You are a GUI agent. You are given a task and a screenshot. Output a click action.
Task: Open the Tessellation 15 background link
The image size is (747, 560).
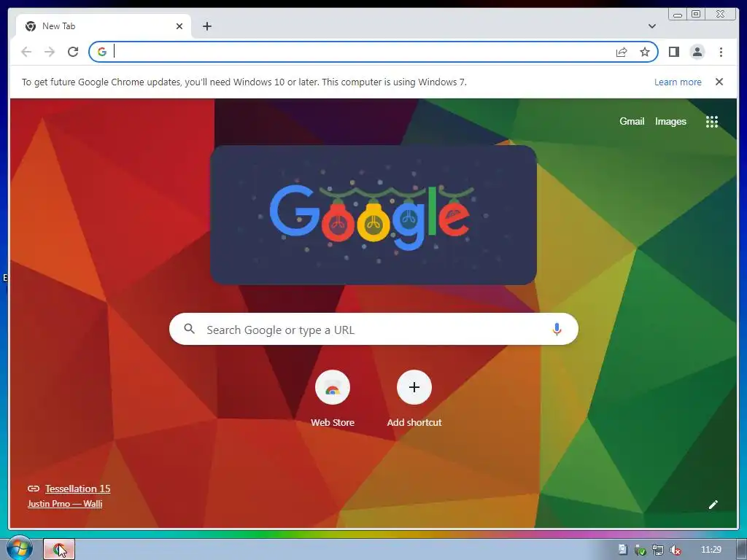pos(77,489)
